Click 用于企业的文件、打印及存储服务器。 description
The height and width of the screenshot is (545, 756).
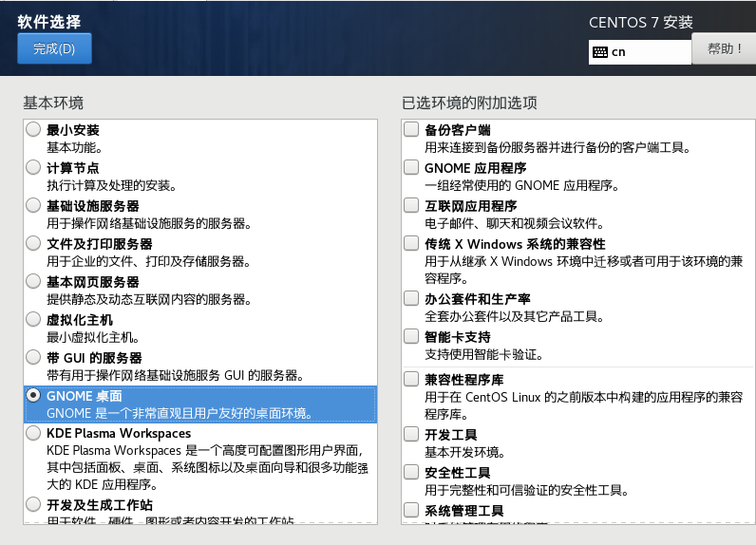click(149, 262)
